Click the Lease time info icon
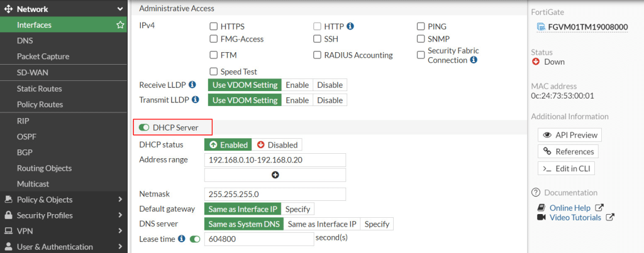The height and width of the screenshot is (253, 644). [x=182, y=239]
